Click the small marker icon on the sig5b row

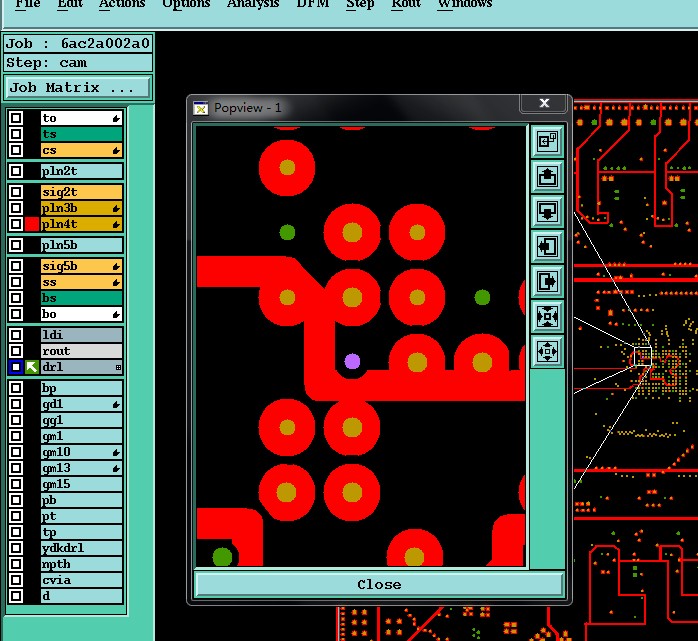(x=116, y=267)
